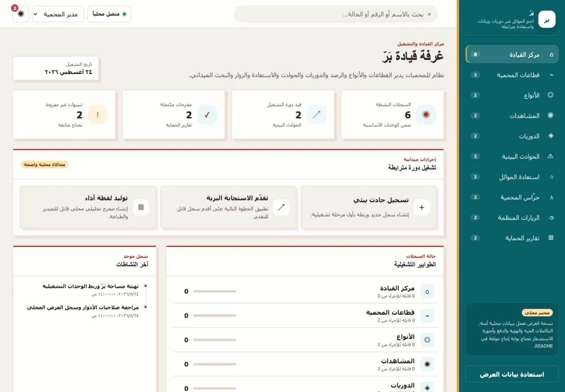Click المشاهدات row title in الطوابير التشغيلية

(398, 361)
